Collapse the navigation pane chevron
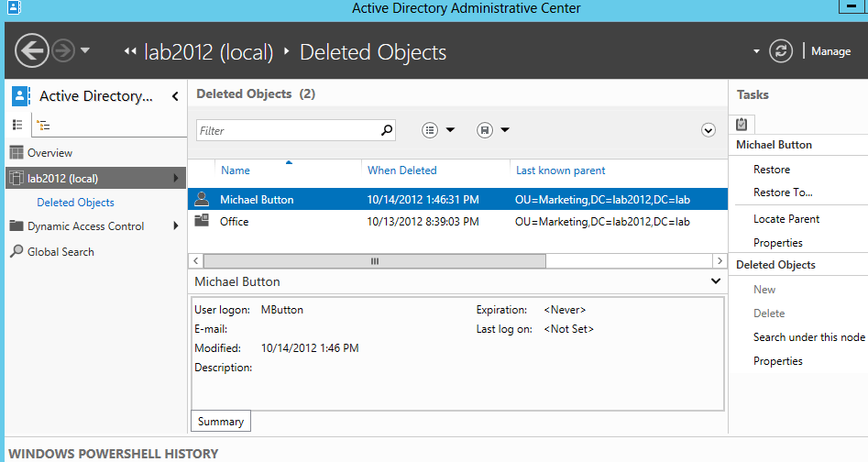Screen dimensions: 868x462 click(x=175, y=96)
